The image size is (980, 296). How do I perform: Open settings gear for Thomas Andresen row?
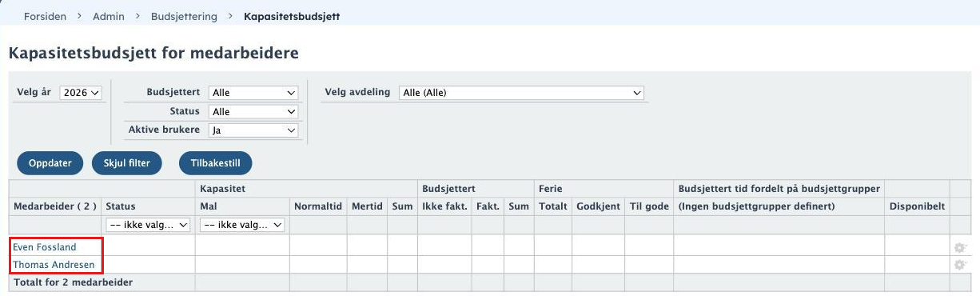click(x=960, y=265)
